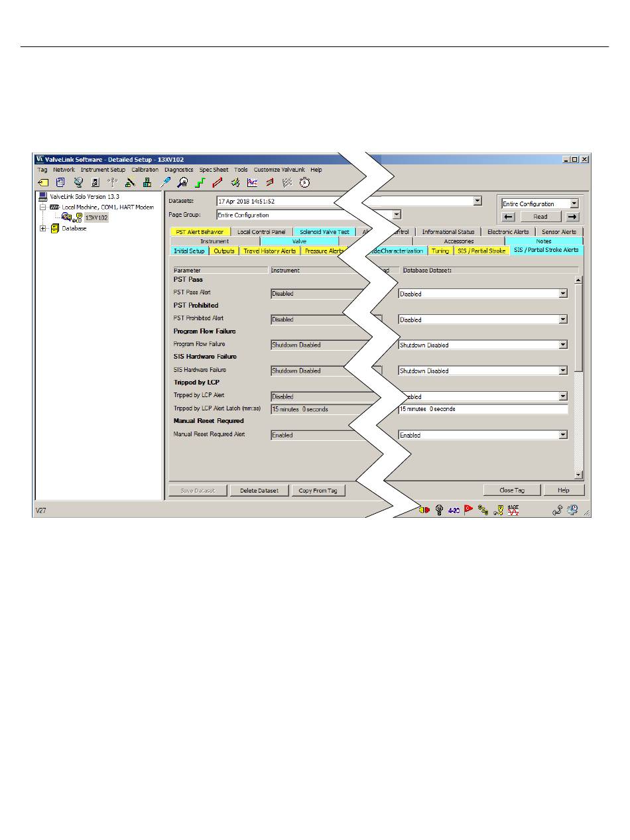Click the green stair-step graph toolbar icon
The height and width of the screenshot is (840, 630).
click(200, 182)
